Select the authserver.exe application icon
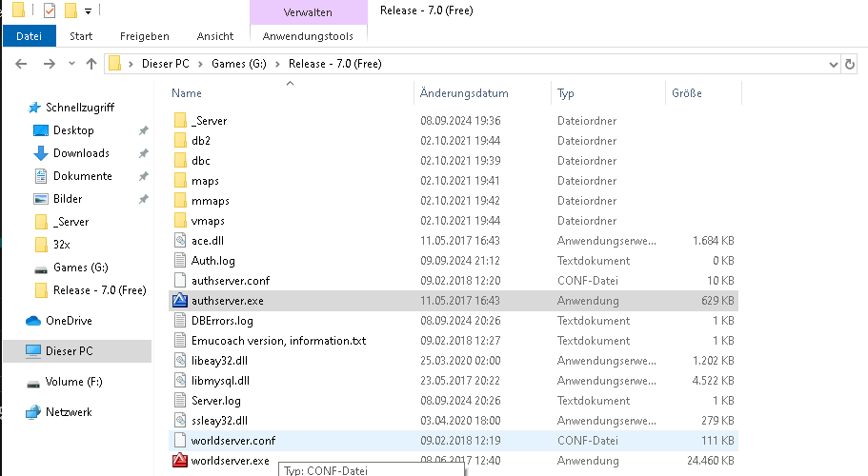Image resolution: width=868 pixels, height=476 pixels. [x=180, y=300]
